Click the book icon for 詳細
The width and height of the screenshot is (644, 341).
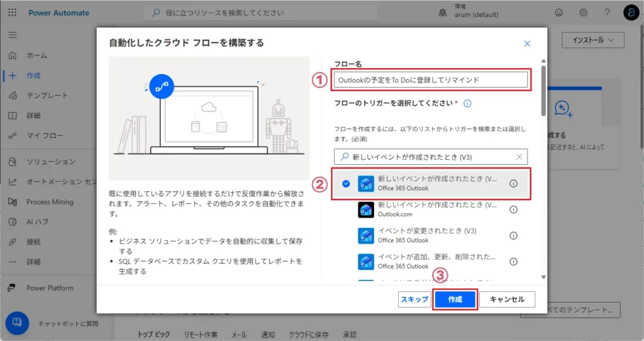point(13,115)
